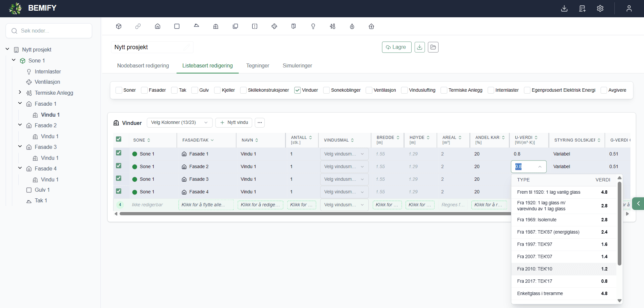Click the Lagre save button
The height and width of the screenshot is (308, 644).
(x=396, y=47)
